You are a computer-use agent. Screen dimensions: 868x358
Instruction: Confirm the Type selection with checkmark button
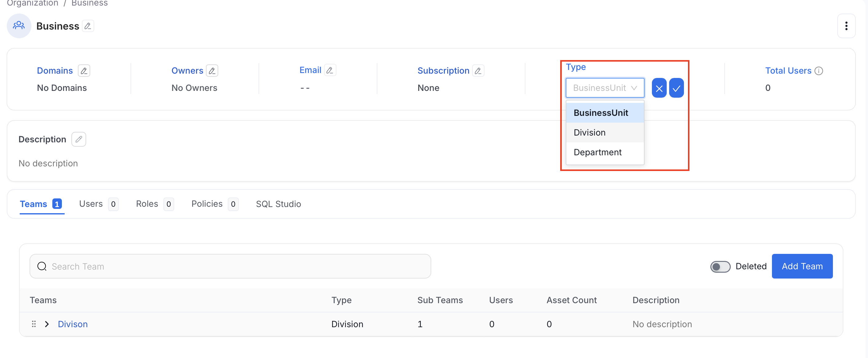pyautogui.click(x=676, y=88)
